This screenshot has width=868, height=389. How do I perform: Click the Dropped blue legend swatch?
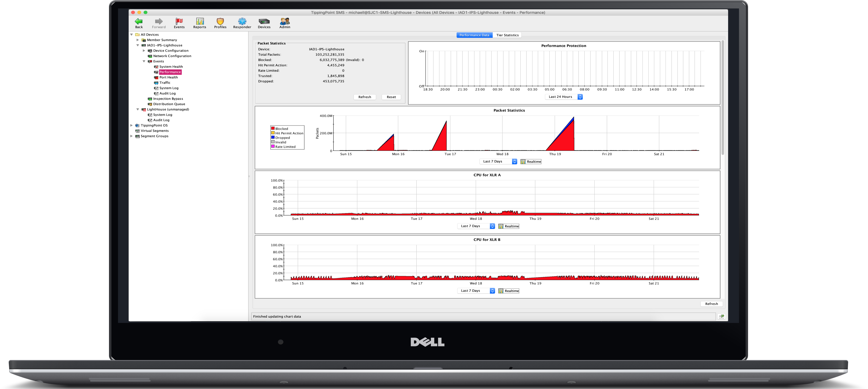click(273, 138)
